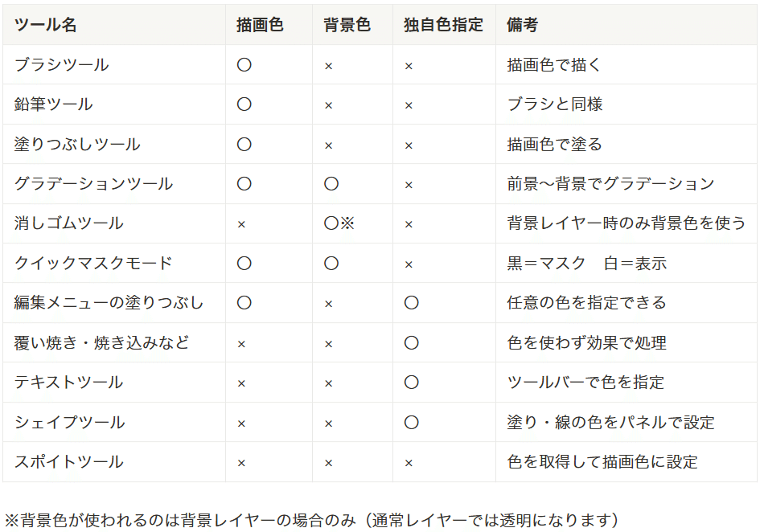The width and height of the screenshot is (760, 532).
Task: Click the 描画色 column header
Action: pyautogui.click(x=260, y=24)
